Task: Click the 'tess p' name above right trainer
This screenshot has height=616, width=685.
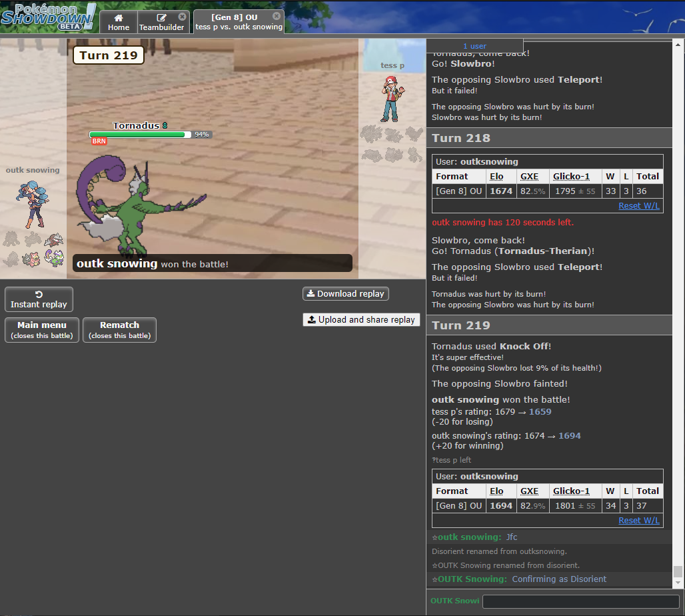Action: pyautogui.click(x=392, y=65)
